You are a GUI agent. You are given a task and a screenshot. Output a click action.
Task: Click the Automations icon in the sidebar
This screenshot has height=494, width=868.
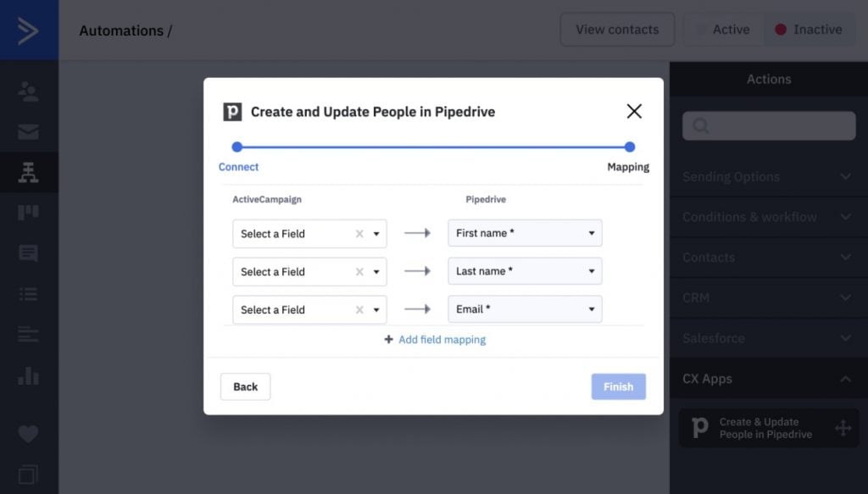coord(28,171)
